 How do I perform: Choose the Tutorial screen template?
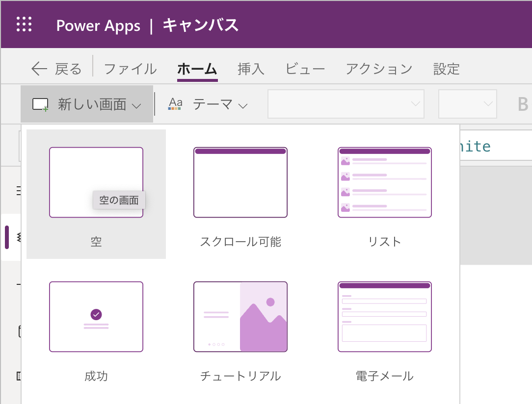pos(240,317)
